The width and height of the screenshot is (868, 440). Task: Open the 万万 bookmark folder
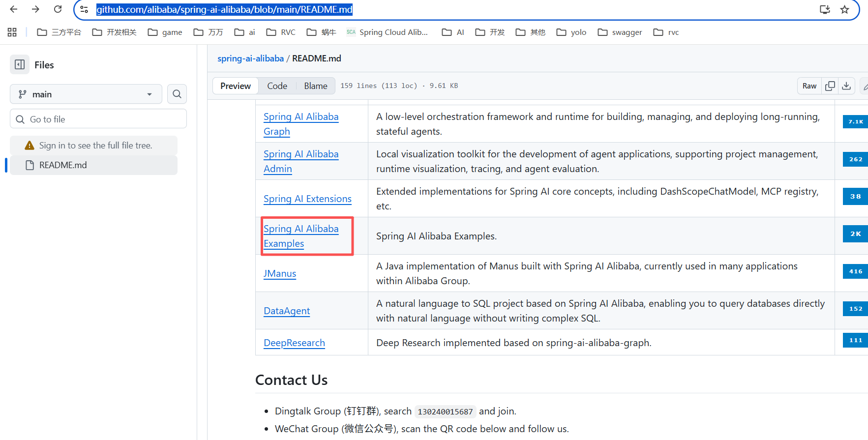pyautogui.click(x=208, y=32)
